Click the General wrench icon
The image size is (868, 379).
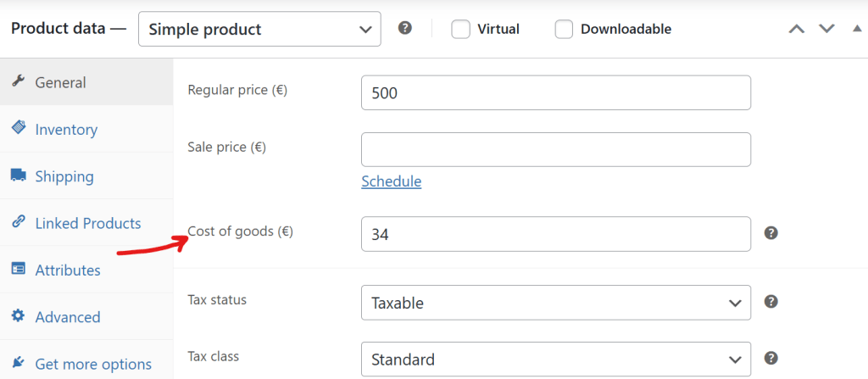(19, 82)
